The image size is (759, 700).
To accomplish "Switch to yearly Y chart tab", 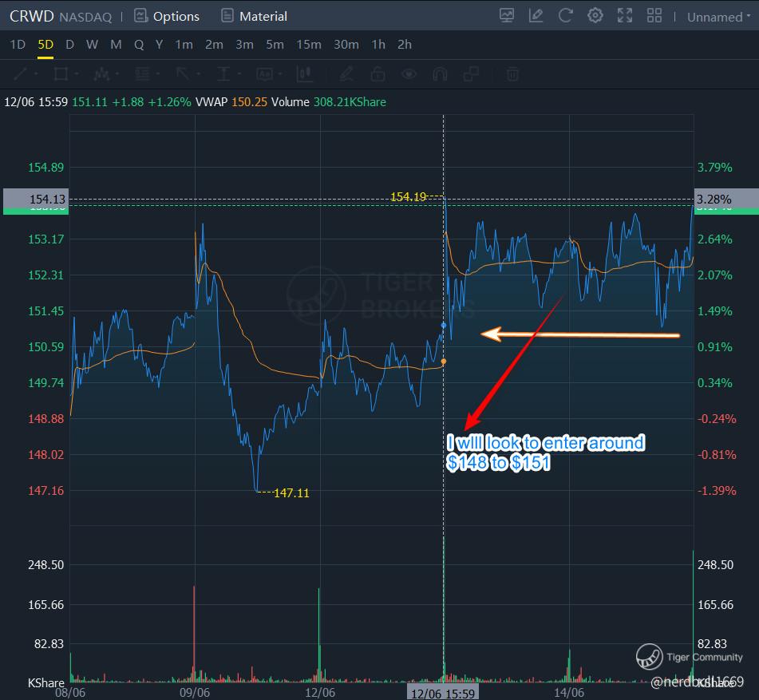I will click(160, 45).
